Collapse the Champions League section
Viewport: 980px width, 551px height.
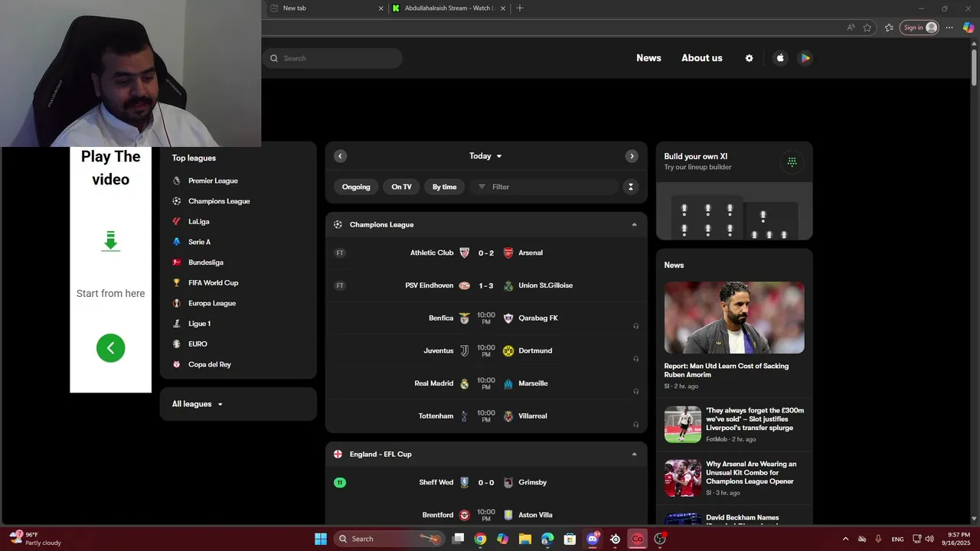click(x=634, y=225)
